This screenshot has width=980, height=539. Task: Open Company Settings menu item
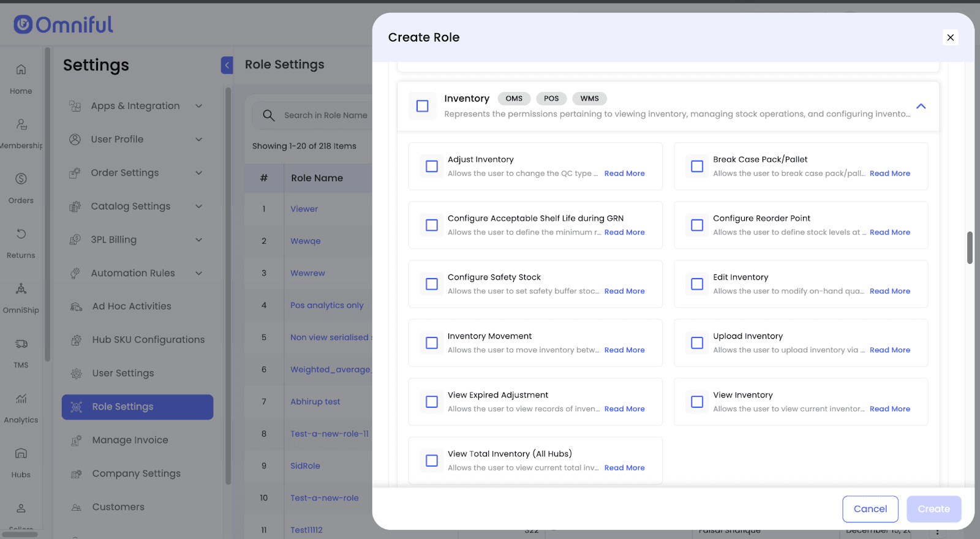click(136, 473)
